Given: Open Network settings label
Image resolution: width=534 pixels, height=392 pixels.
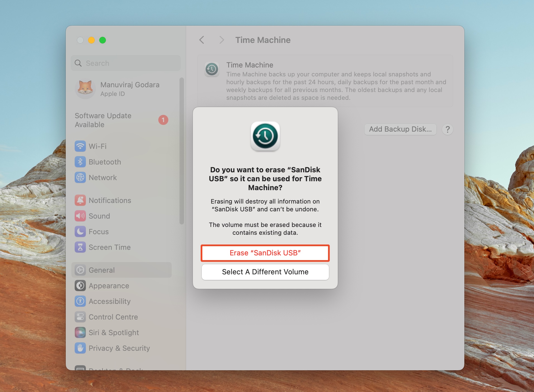Looking at the screenshot, I should (103, 178).
